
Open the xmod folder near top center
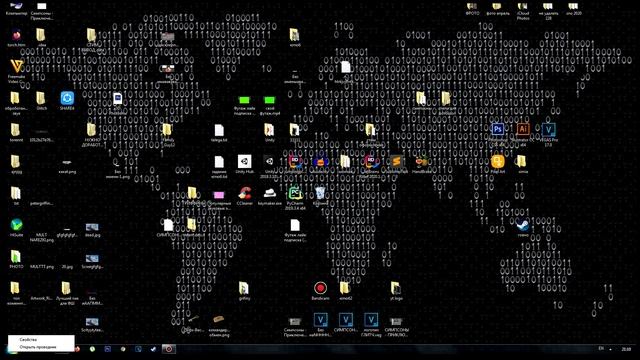pyautogui.click(x=294, y=38)
